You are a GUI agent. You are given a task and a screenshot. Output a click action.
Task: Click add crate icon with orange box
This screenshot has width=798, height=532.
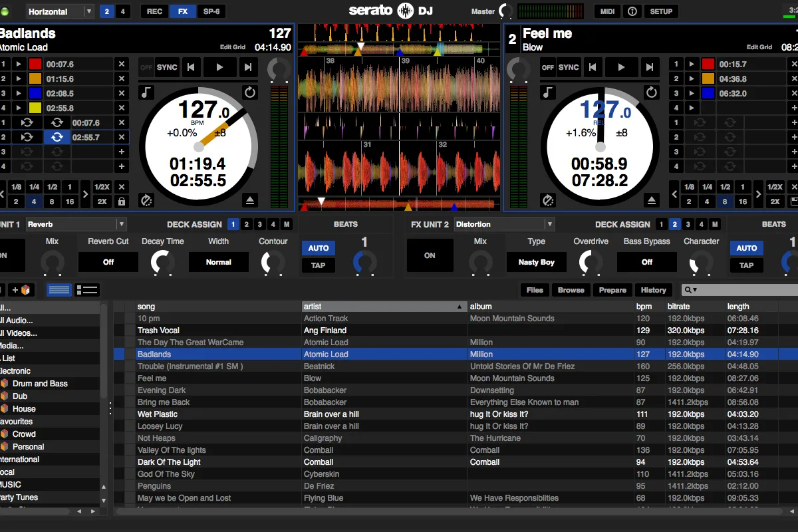21,290
